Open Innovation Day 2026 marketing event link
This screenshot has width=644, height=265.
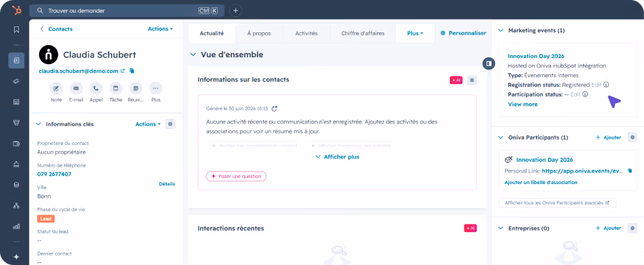[x=536, y=56]
